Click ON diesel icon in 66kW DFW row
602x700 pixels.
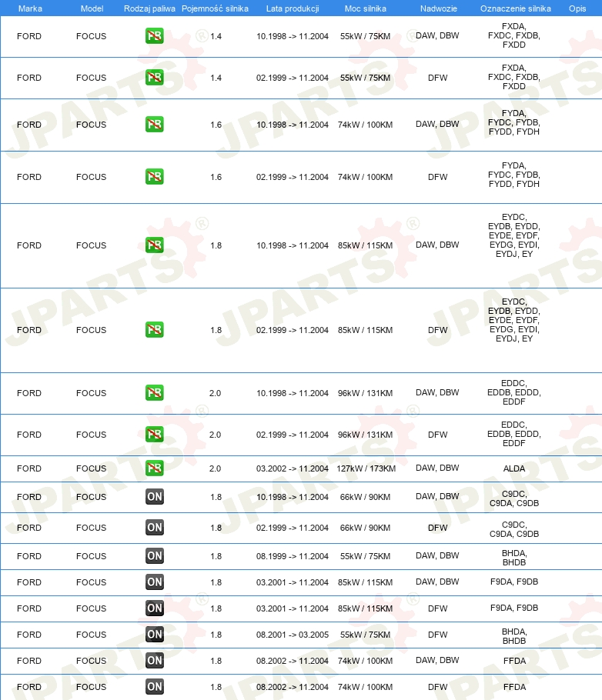154,527
